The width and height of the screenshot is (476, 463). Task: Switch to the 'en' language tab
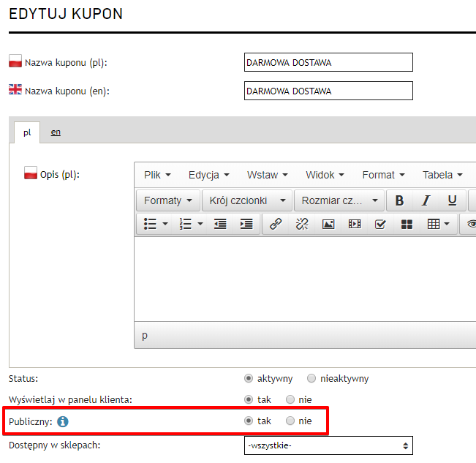click(x=56, y=132)
